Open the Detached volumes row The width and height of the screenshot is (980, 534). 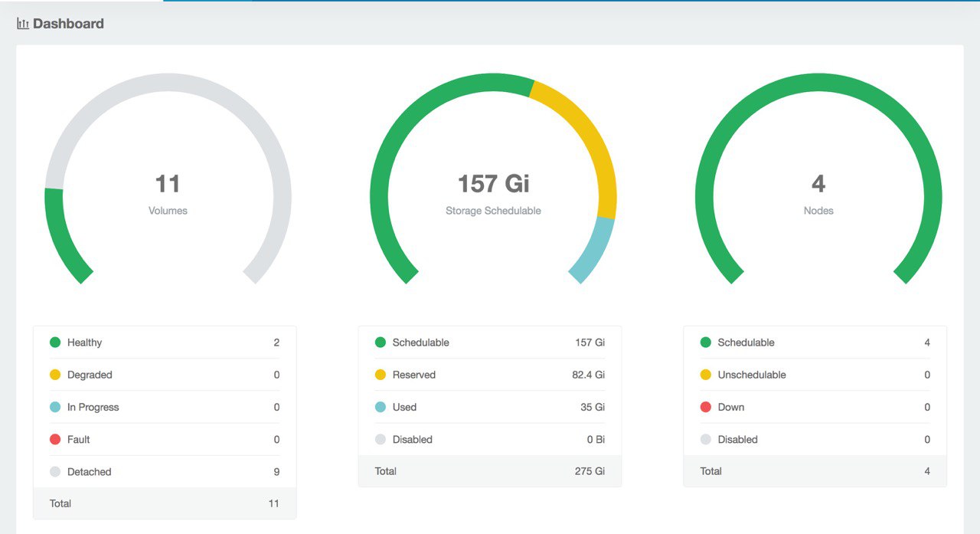165,471
